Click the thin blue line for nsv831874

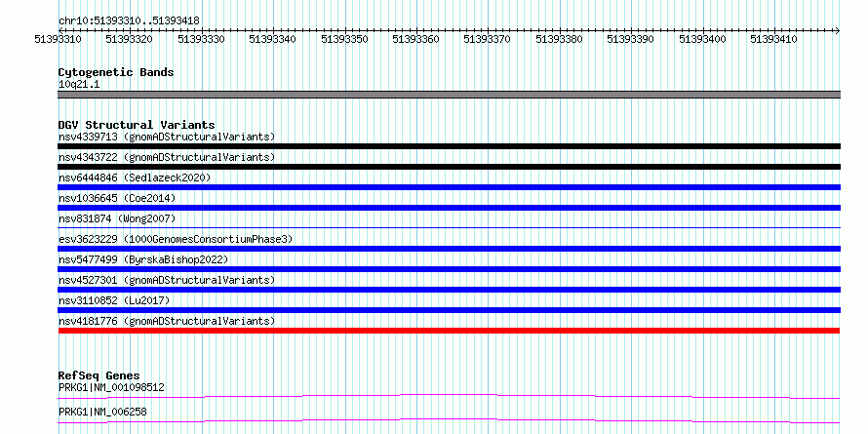coord(449,227)
